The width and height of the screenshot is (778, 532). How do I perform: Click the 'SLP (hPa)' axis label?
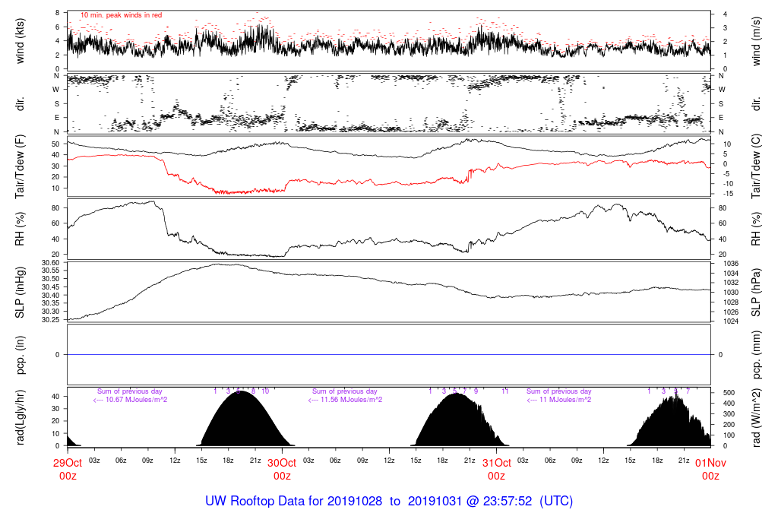pyautogui.click(x=757, y=291)
